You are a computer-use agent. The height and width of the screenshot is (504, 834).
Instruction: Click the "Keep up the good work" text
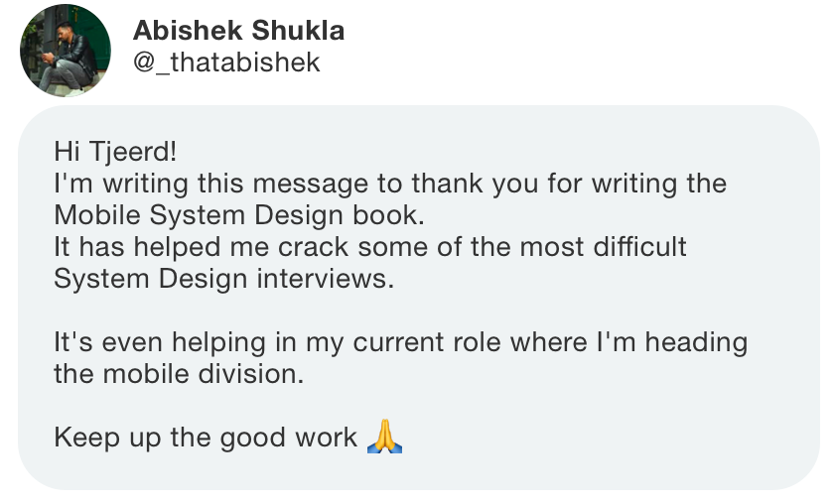206,439
